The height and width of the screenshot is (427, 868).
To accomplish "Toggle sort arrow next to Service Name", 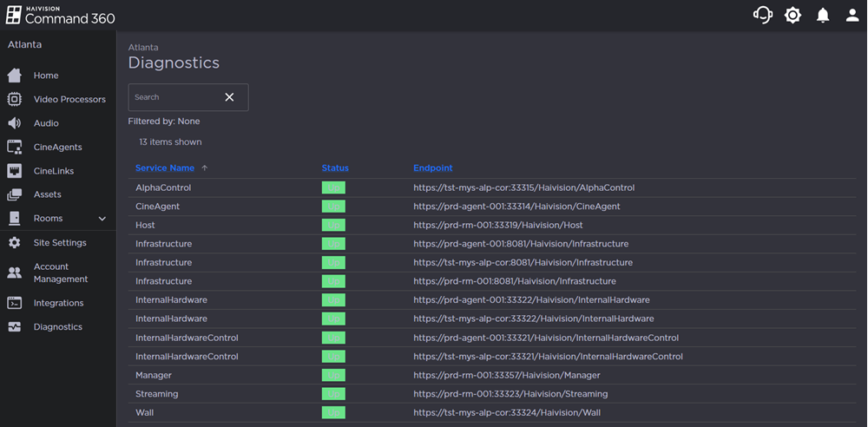I will [204, 168].
